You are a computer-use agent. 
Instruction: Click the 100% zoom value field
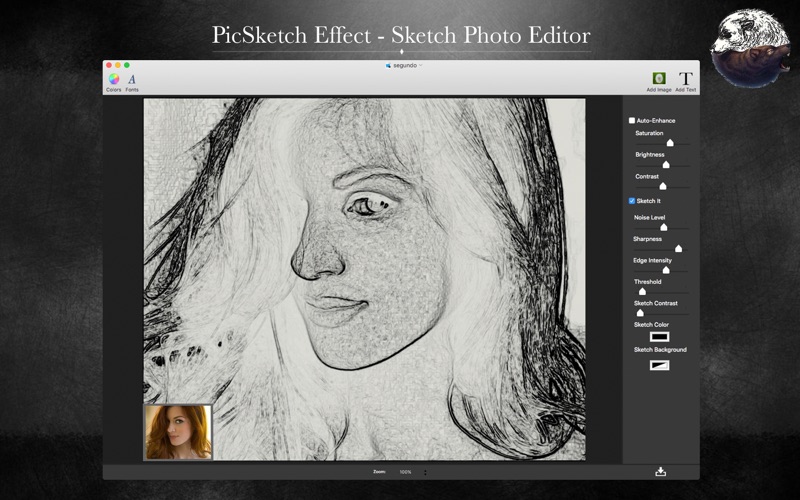tap(406, 472)
